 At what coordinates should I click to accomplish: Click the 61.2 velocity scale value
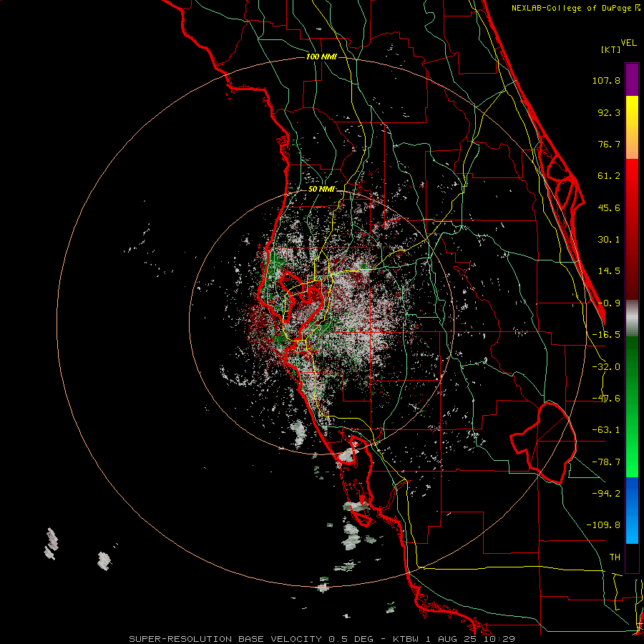click(x=609, y=176)
